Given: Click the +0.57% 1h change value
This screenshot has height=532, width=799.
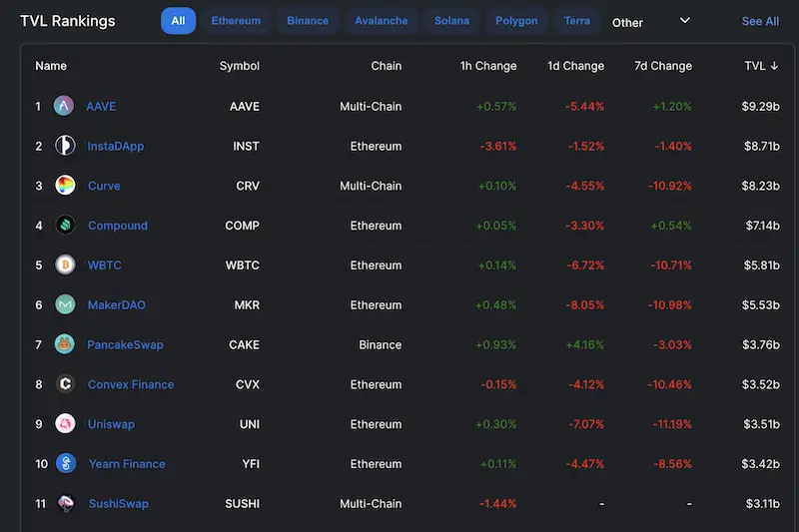Looking at the screenshot, I should (496, 107).
